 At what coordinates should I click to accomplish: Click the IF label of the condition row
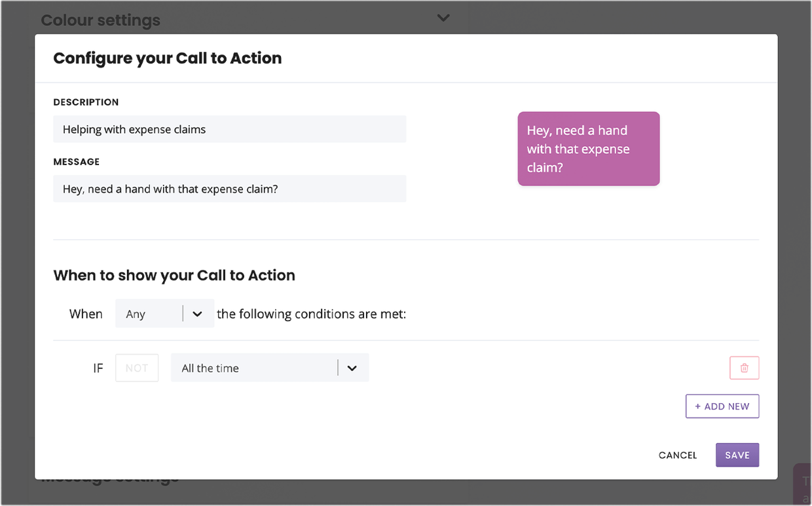pyautogui.click(x=98, y=368)
